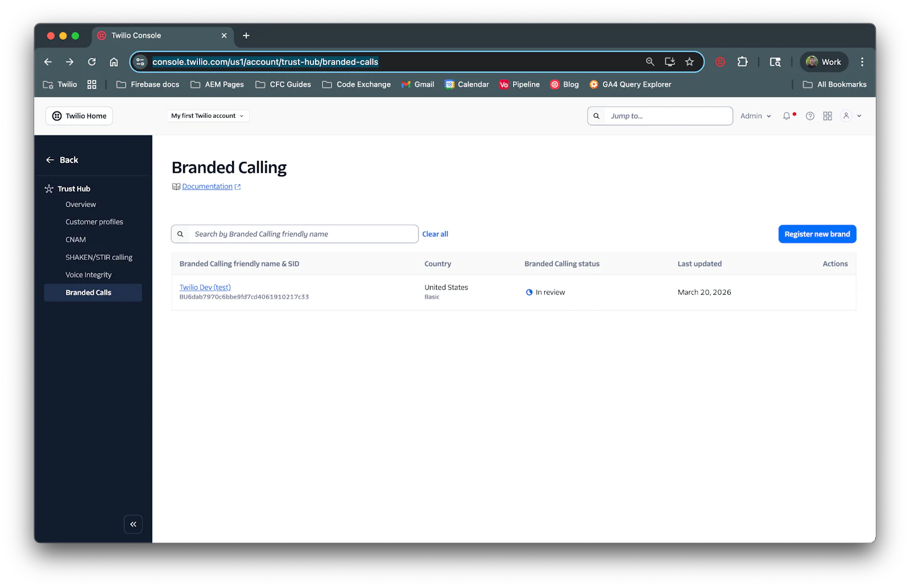Open the My first Twilio account dropdown
This screenshot has width=910, height=588.
coord(207,115)
